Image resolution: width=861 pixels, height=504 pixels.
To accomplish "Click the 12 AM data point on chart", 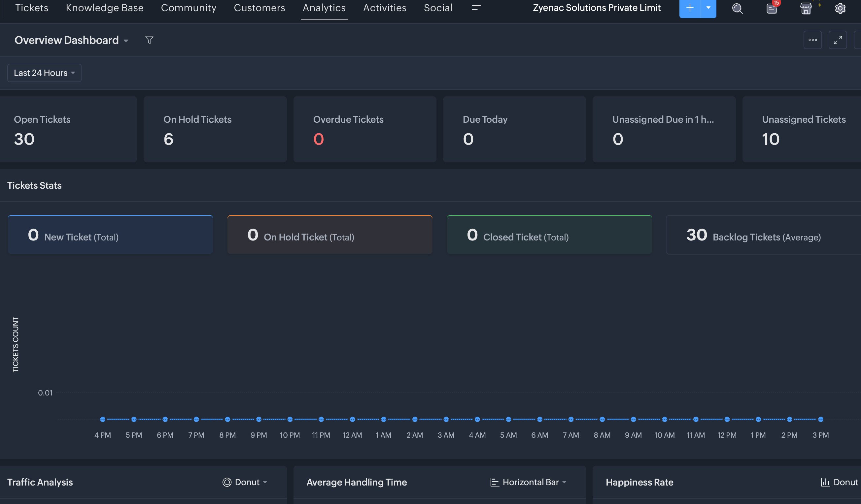I will [352, 419].
